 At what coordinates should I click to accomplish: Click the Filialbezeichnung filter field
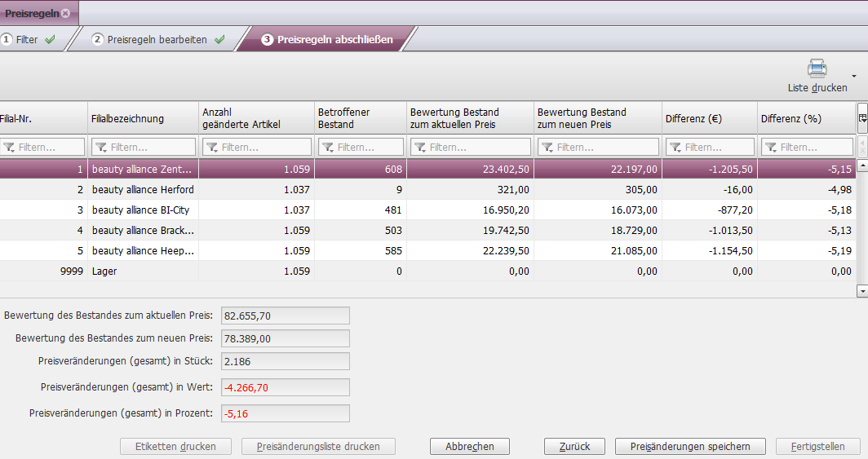[x=144, y=147]
